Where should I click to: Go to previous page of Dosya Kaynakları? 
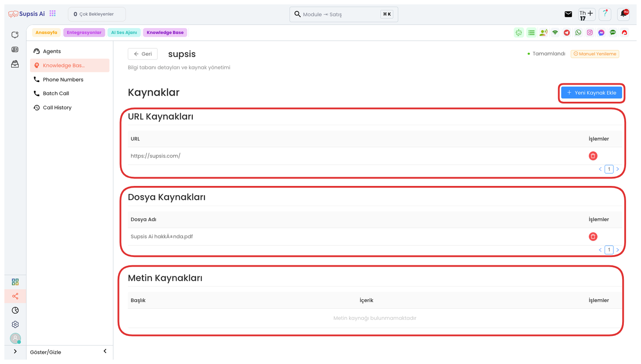600,250
